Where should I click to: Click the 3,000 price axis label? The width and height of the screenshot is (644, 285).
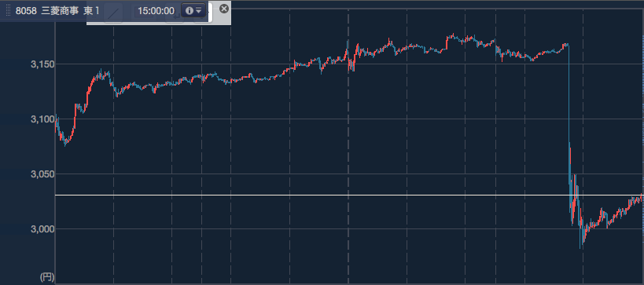click(42, 229)
